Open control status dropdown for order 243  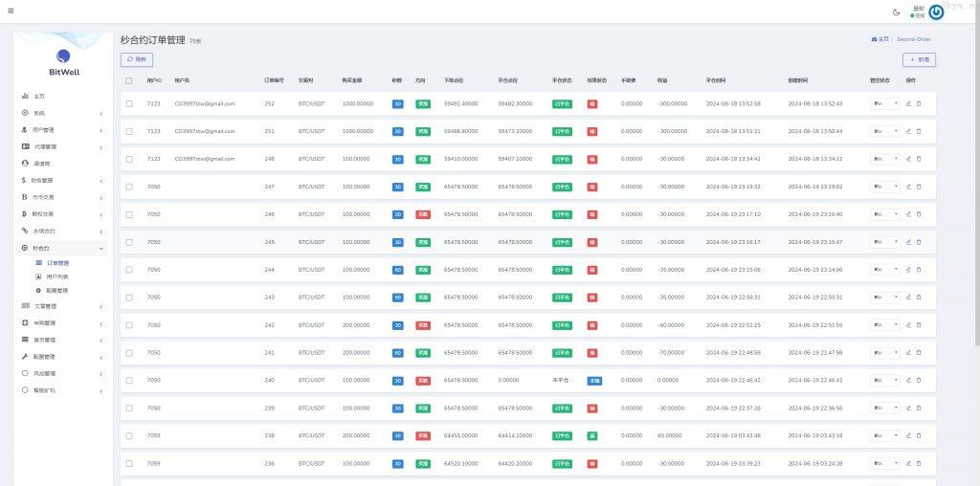click(x=884, y=298)
